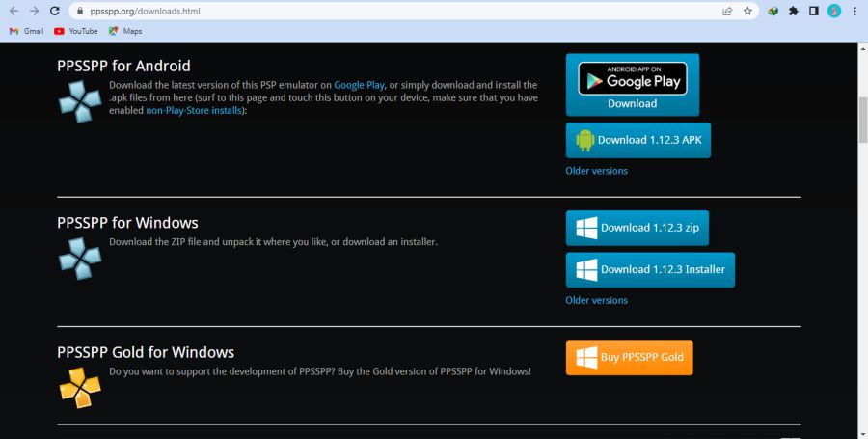Share this page via the share icon
Viewport: 868px width, 439px height.
pos(727,11)
